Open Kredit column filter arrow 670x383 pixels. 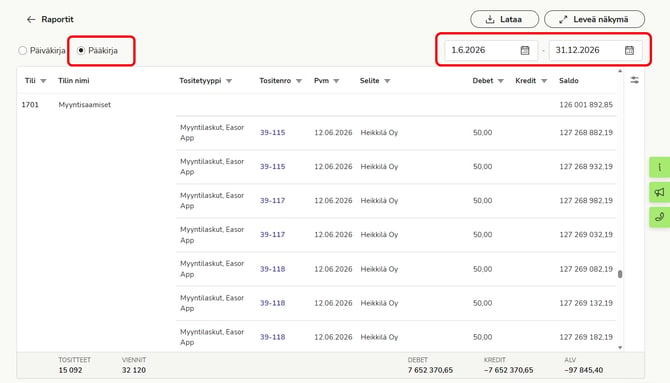tap(544, 81)
